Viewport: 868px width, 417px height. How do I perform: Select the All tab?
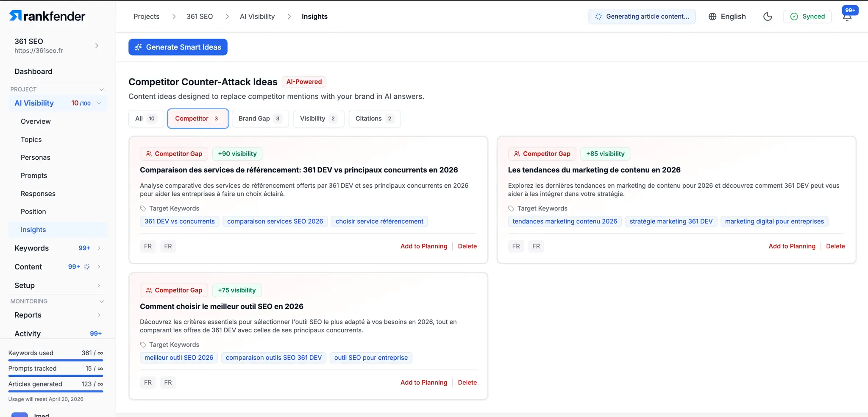coord(146,119)
